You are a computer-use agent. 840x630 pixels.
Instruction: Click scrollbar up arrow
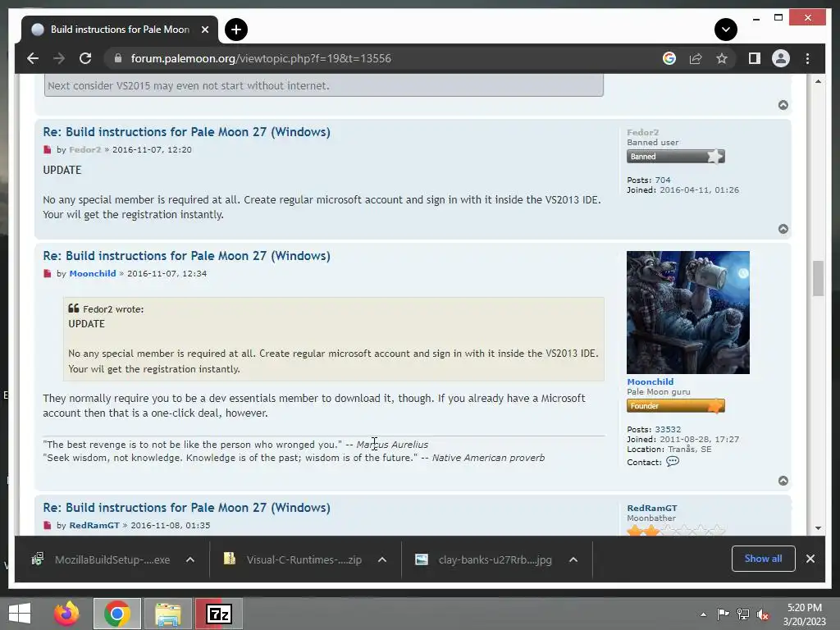[818, 81]
